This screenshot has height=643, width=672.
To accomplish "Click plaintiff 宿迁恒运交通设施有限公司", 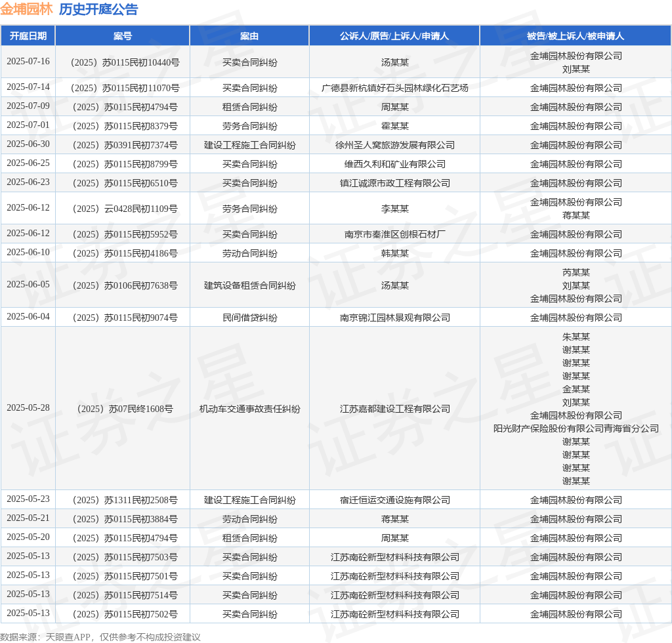I will click(x=394, y=501).
